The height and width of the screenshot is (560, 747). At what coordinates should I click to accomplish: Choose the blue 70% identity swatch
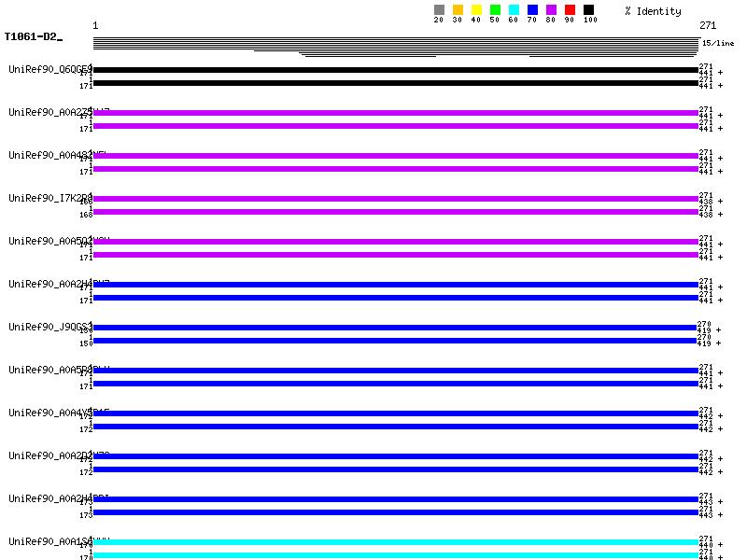532,10
